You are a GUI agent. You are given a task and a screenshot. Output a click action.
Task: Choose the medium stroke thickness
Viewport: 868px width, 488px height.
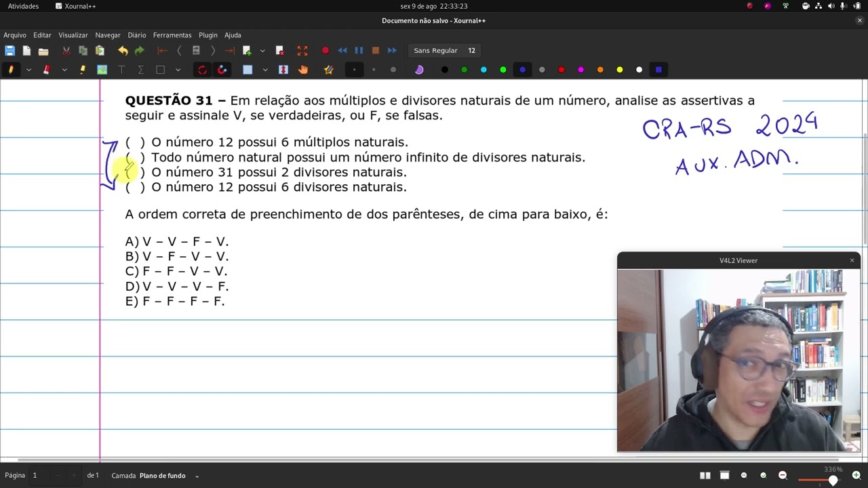(374, 70)
